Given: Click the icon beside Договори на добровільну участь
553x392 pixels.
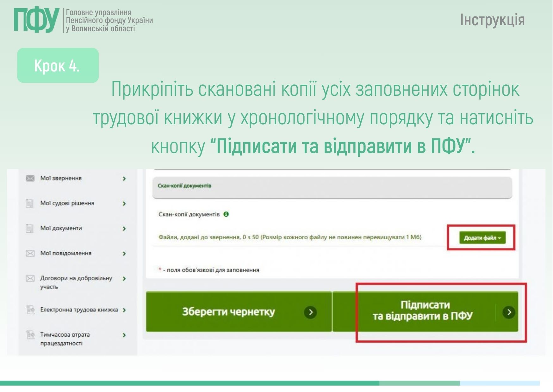Looking at the screenshot, I should tap(30, 279).
